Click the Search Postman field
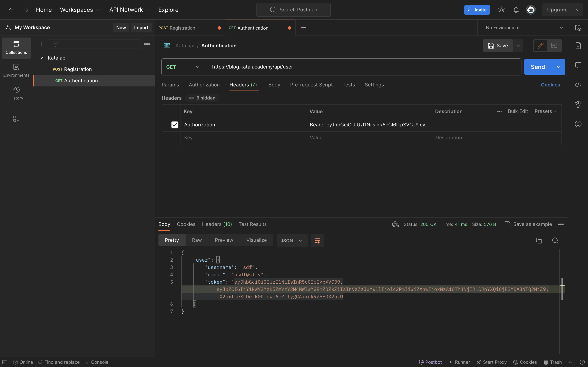The height and width of the screenshot is (367, 588). (293, 10)
